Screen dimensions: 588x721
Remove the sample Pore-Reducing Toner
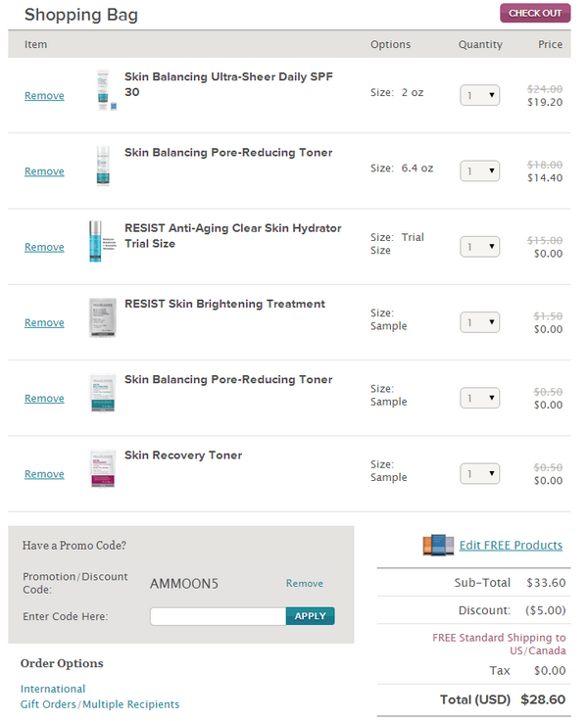click(44, 398)
